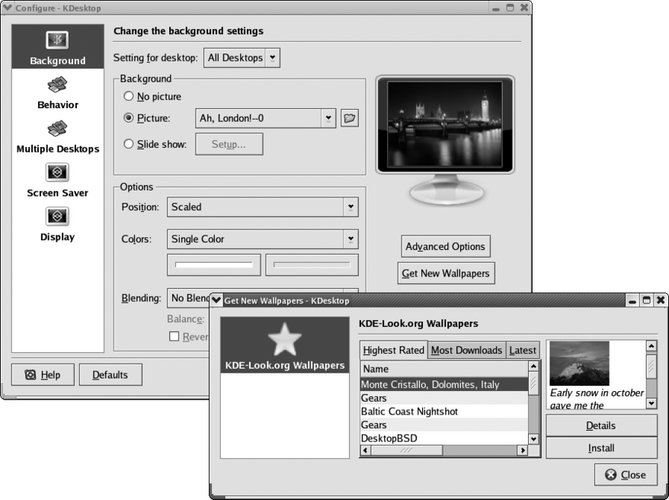
Task: Open the Behavior section in sidebar
Action: 58,93
